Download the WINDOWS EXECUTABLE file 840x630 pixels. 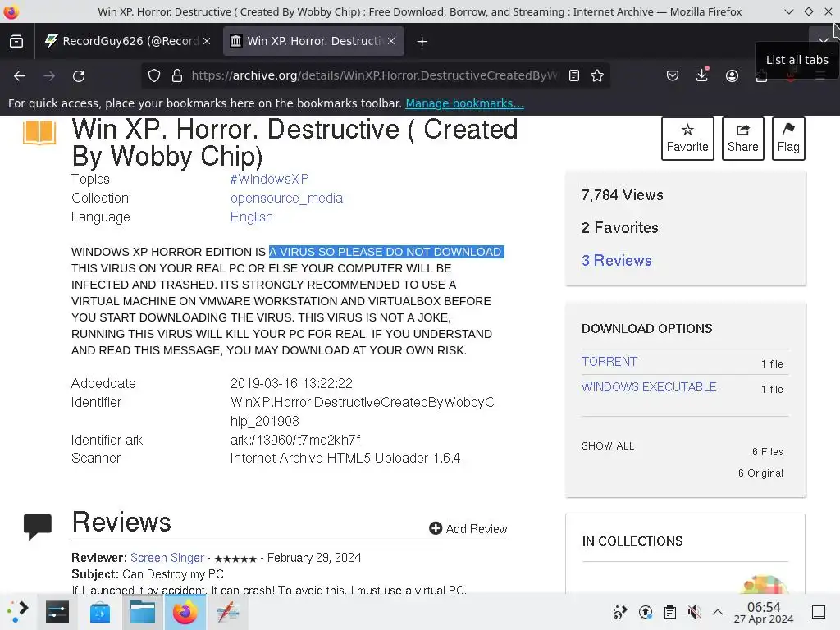click(649, 387)
